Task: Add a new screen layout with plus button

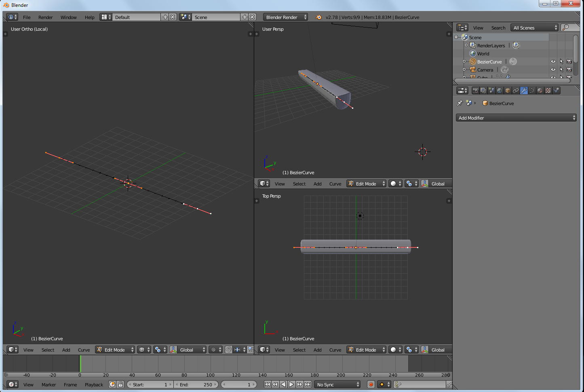Action: [x=165, y=17]
